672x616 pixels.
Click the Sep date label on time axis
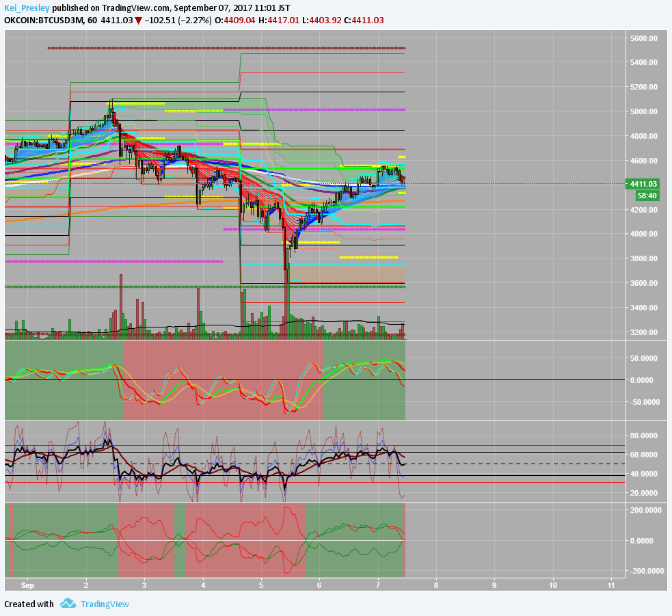(27, 585)
